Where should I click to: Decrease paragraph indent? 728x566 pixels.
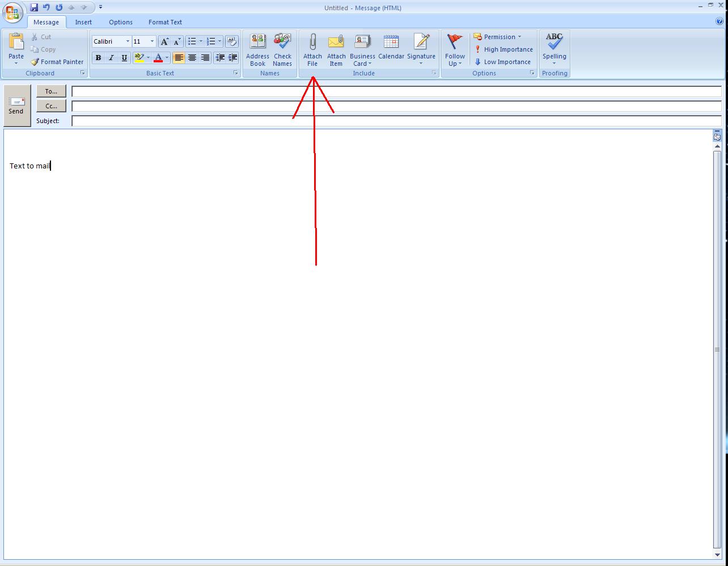point(219,58)
